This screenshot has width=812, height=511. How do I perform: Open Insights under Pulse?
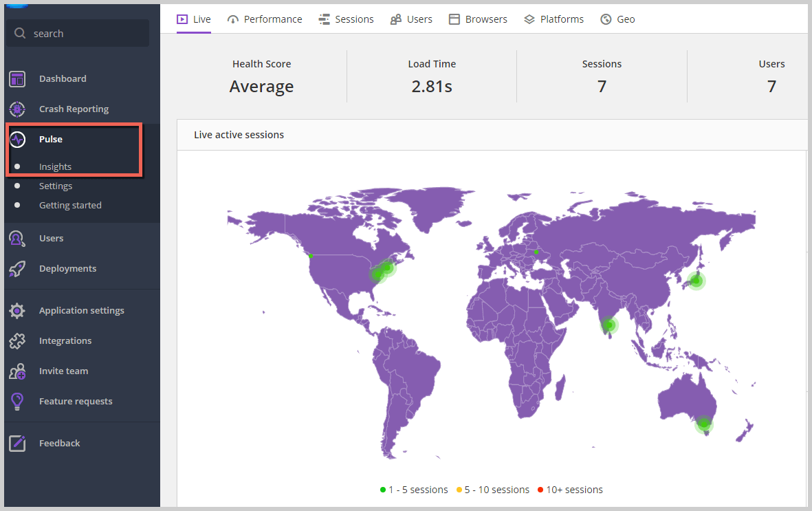click(x=55, y=167)
